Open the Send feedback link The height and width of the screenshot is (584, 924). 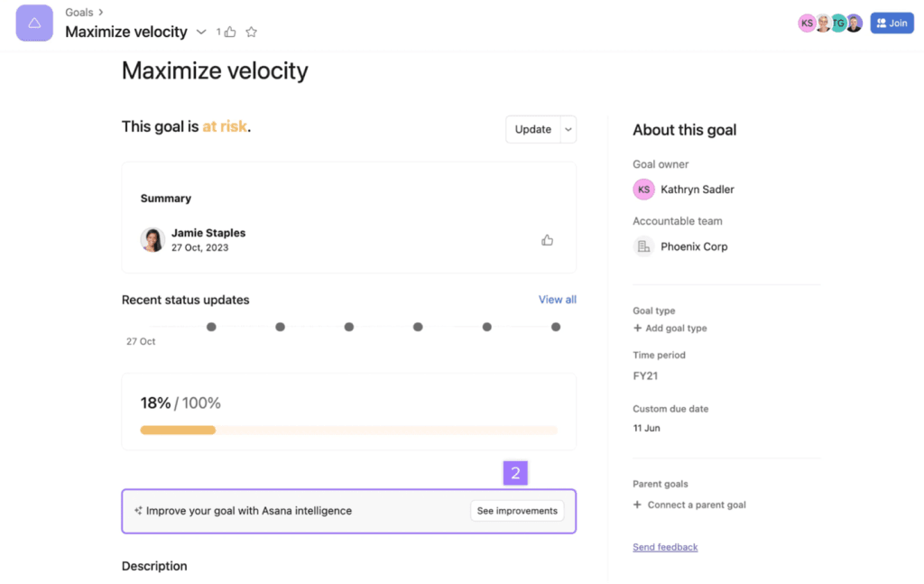pyautogui.click(x=665, y=547)
